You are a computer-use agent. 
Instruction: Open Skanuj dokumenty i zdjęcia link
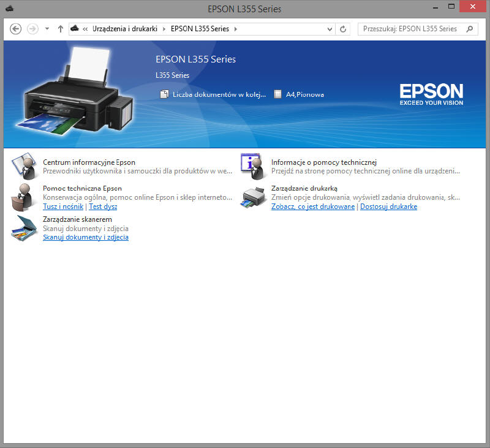coord(86,237)
